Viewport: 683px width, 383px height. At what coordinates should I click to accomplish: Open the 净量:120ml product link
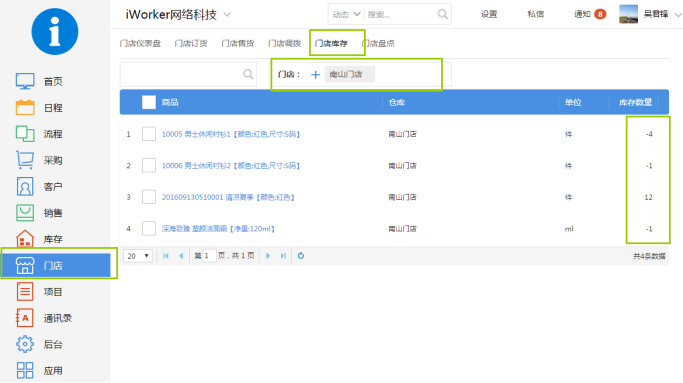point(218,229)
